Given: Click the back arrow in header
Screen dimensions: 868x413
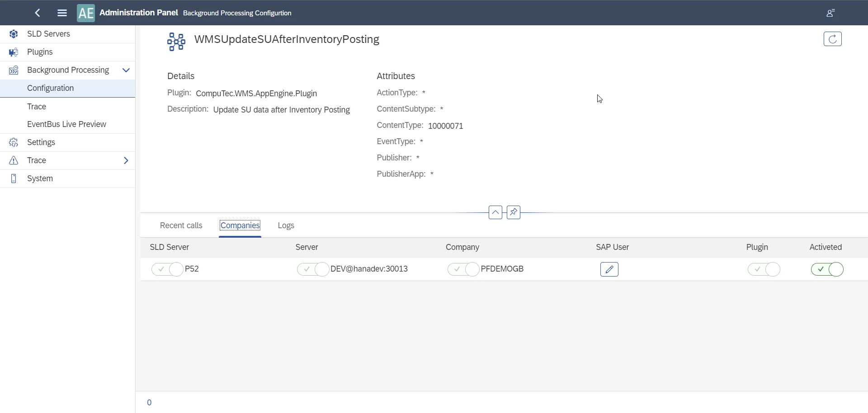Looking at the screenshot, I should [38, 13].
